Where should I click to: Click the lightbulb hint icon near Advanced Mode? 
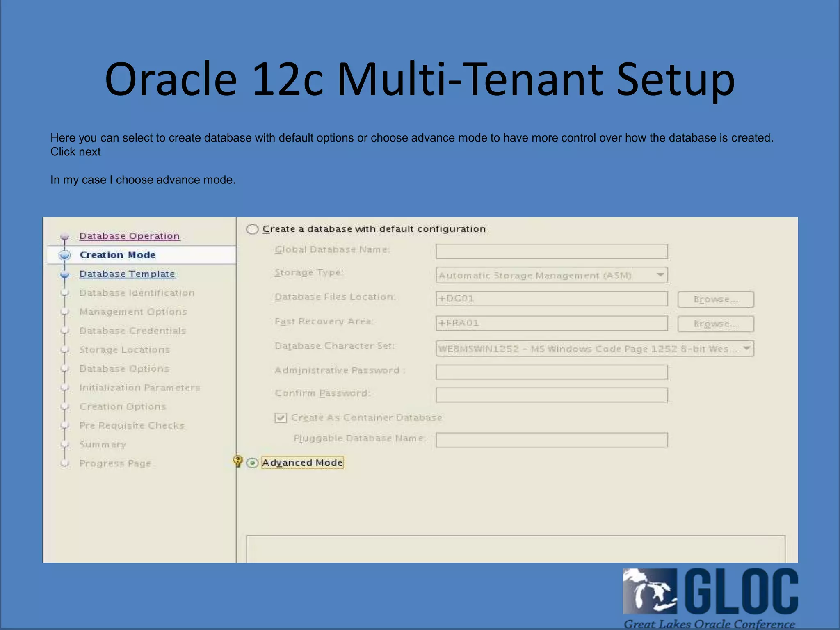pos(237,461)
